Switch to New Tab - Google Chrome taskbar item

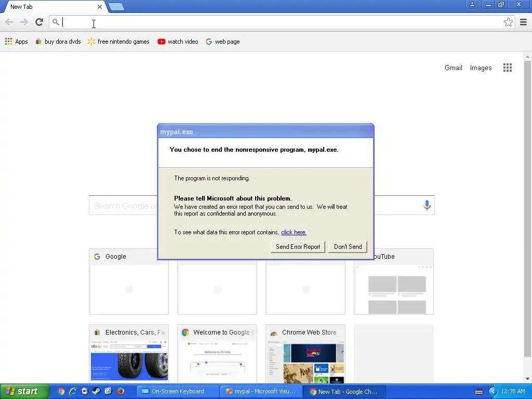344,391
